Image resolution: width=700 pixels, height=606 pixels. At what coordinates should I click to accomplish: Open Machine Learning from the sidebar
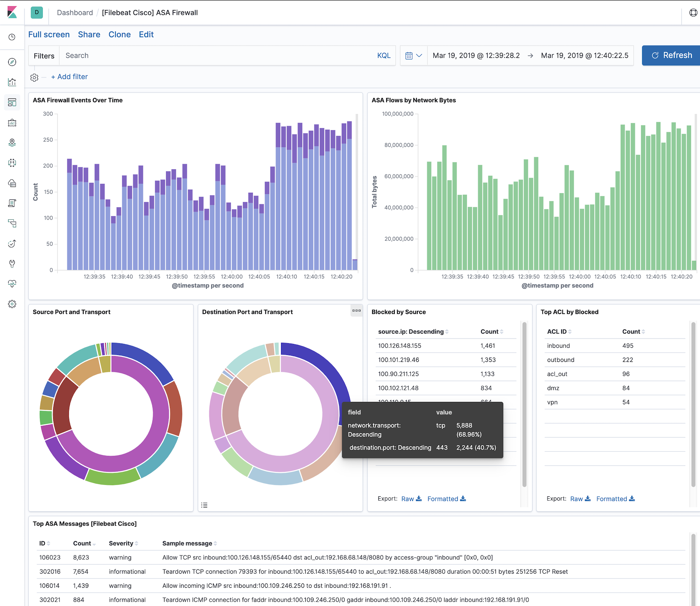pyautogui.click(x=12, y=163)
